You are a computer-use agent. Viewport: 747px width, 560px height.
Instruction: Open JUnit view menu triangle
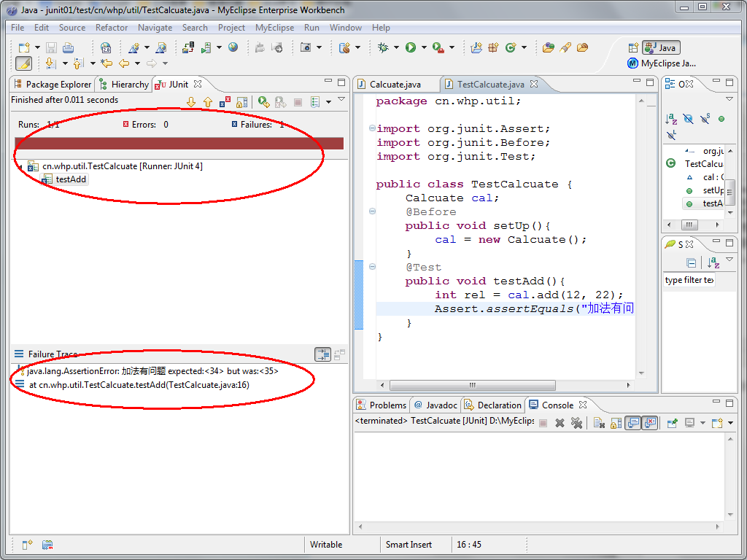tap(341, 99)
